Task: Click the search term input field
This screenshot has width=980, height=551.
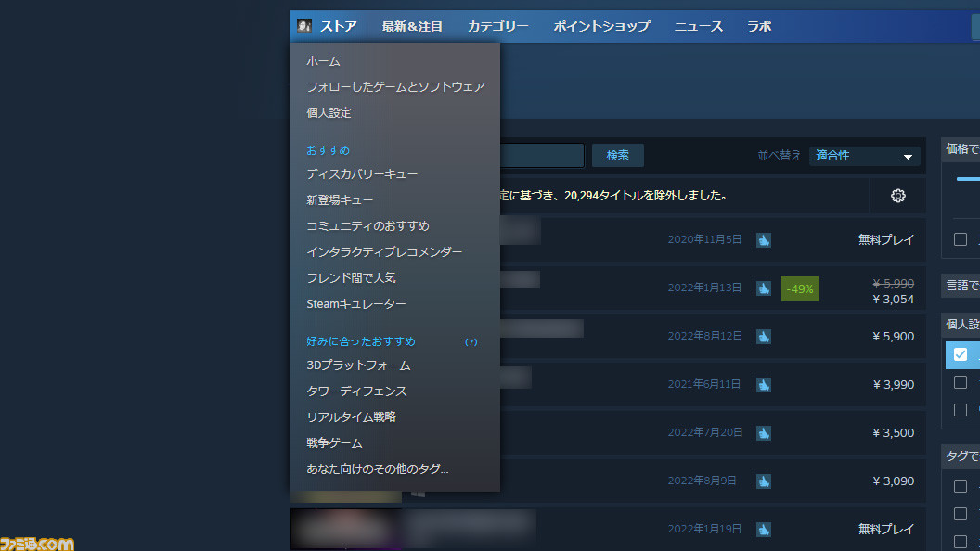Action: pyautogui.click(x=542, y=156)
